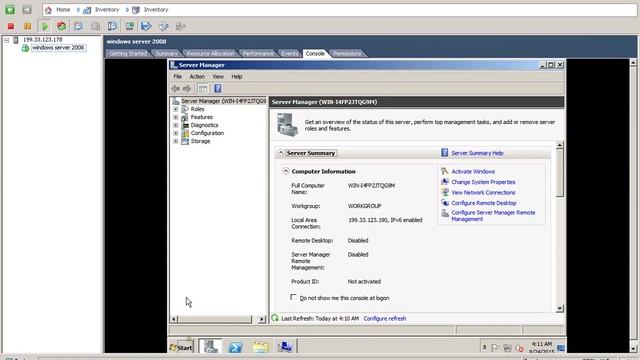This screenshot has width=640, height=360.
Task: Click the connect USB device toolbar icon
Action: 180,26
